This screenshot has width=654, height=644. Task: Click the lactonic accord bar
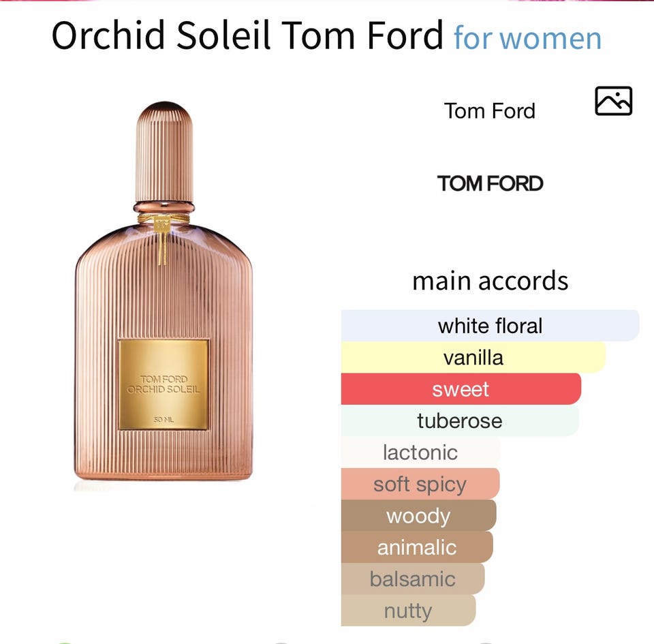[420, 452]
